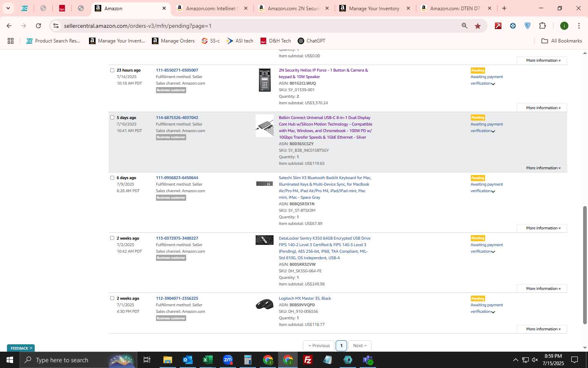Click the 2N Helios intercom thumbnail
This screenshot has width=588, height=368.
pos(265,80)
